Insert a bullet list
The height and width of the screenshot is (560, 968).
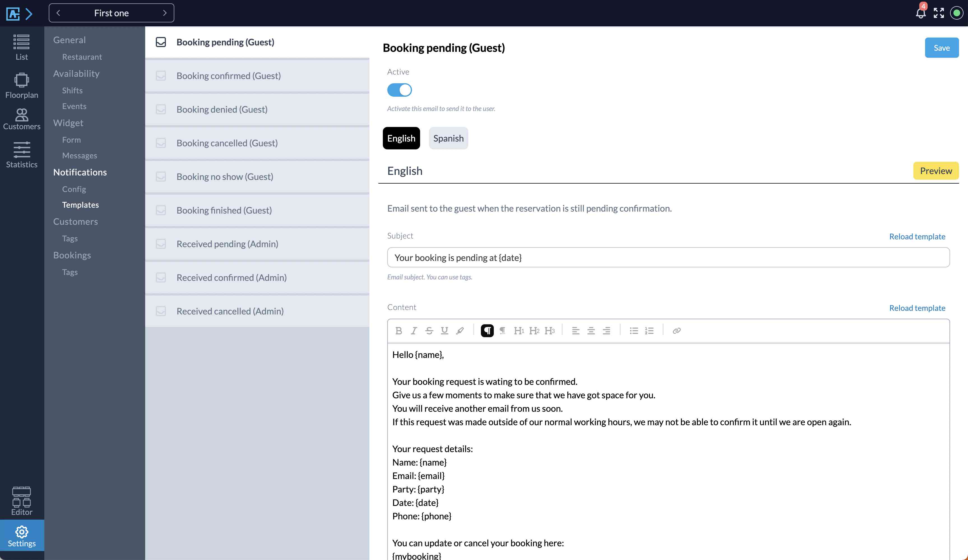click(634, 330)
